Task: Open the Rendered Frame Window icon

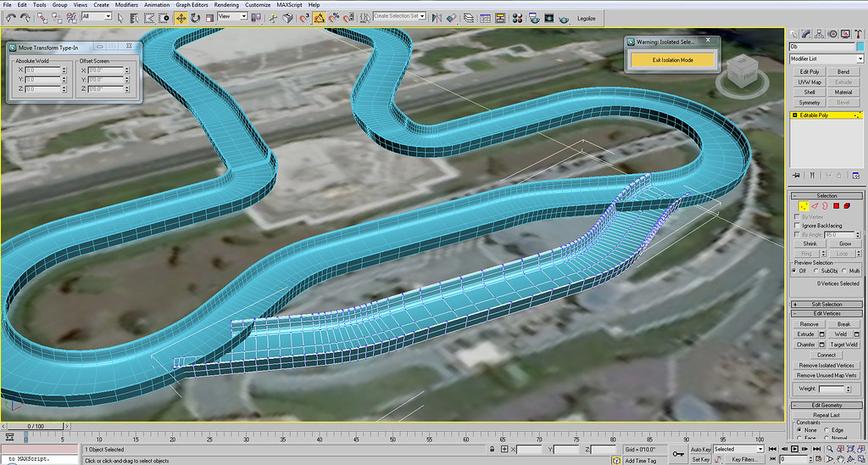Action: point(549,19)
